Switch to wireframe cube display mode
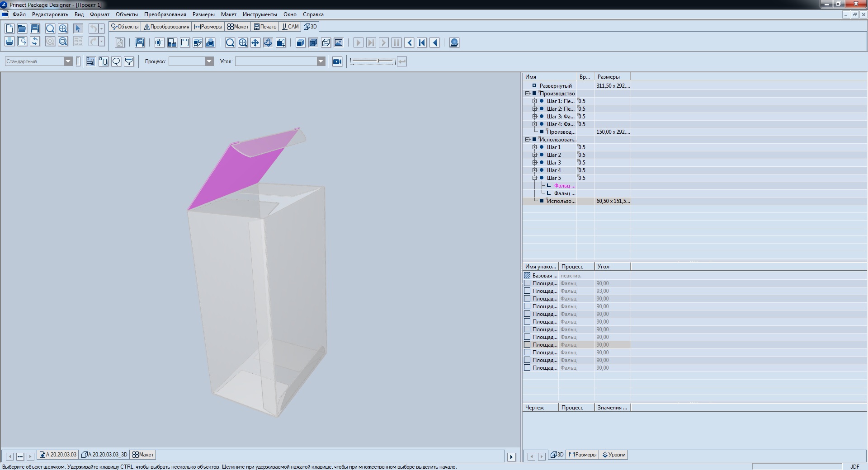This screenshot has width=868, height=470. coord(325,42)
